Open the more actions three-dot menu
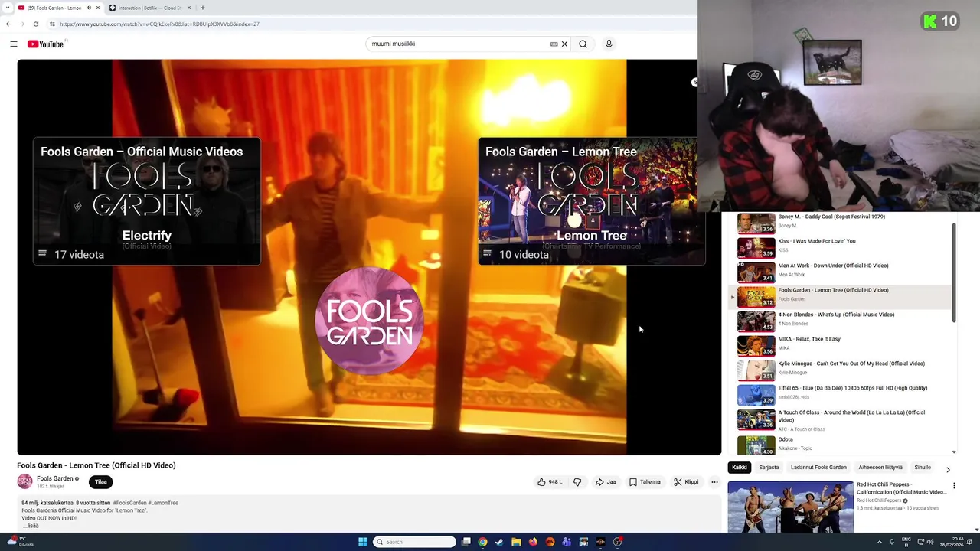 [714, 481]
